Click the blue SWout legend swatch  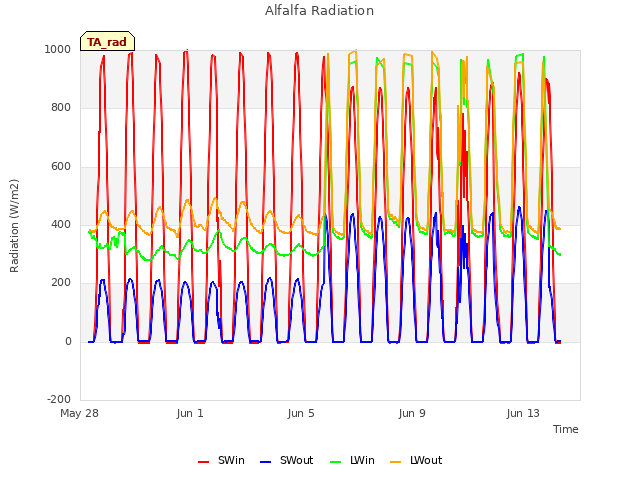(265, 462)
